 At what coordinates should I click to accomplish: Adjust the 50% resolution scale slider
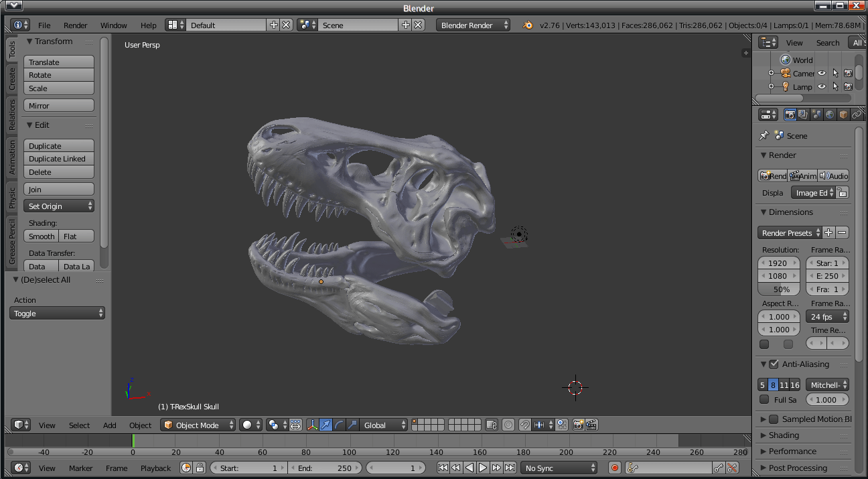[778, 289]
